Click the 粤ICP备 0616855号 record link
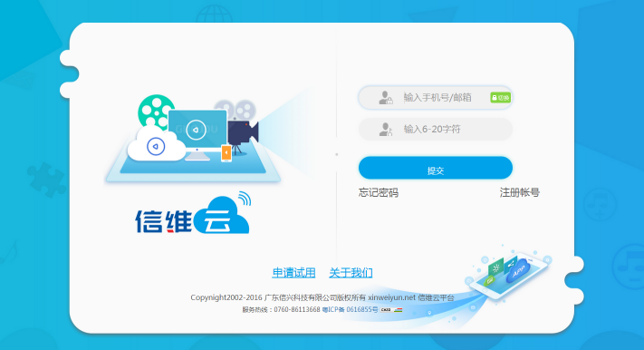This screenshot has height=350, width=644. 350,310
